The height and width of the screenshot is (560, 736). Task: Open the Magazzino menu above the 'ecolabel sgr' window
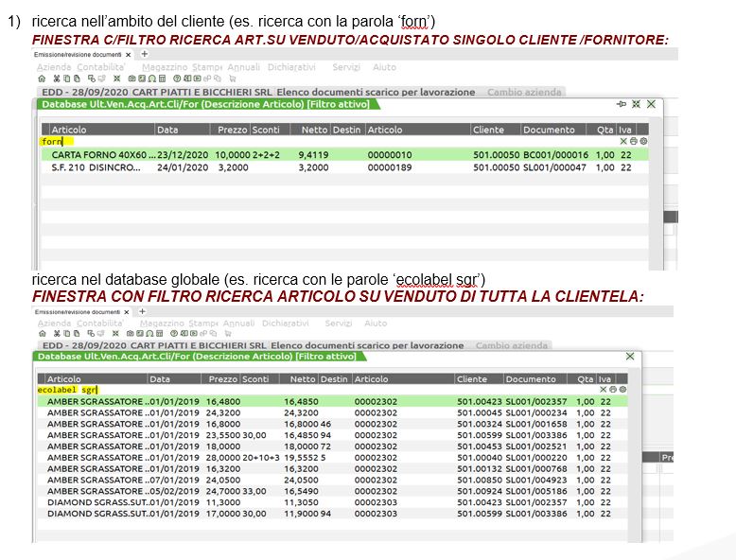pyautogui.click(x=164, y=323)
